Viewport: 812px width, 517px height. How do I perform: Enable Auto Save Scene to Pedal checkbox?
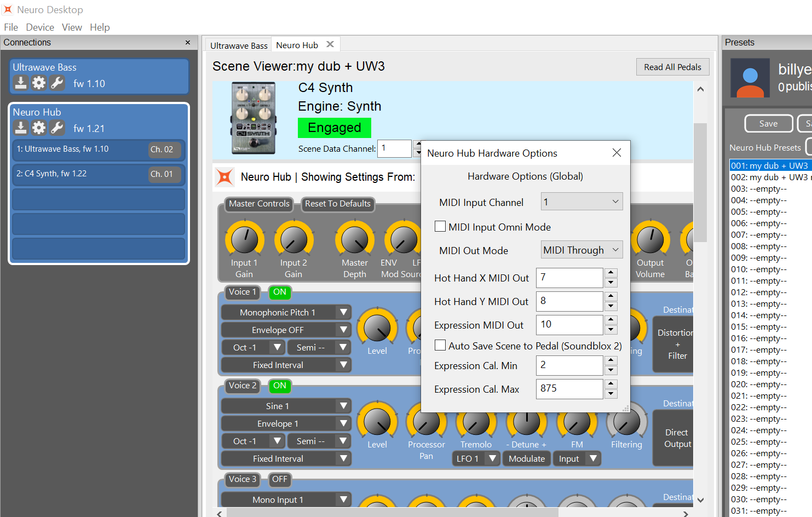pos(440,345)
